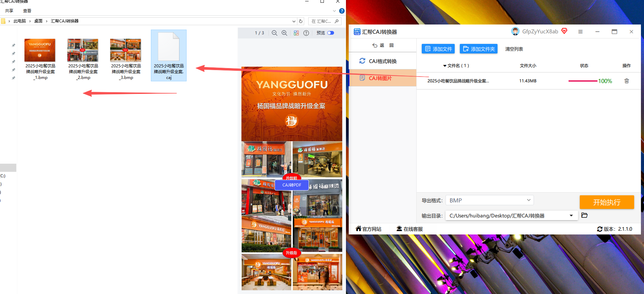Click the 操作 column header
Viewport: 644px width, 294px height.
coord(626,66)
